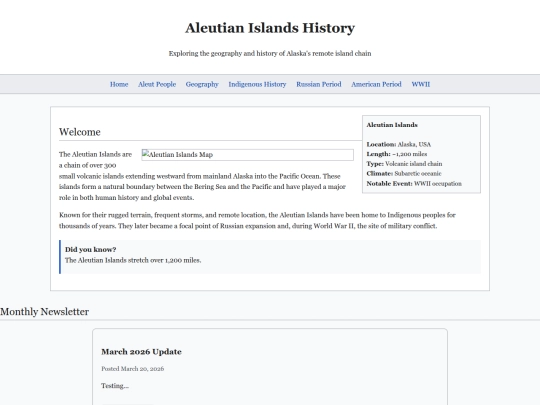Visit the Indigenous History page

tap(257, 84)
